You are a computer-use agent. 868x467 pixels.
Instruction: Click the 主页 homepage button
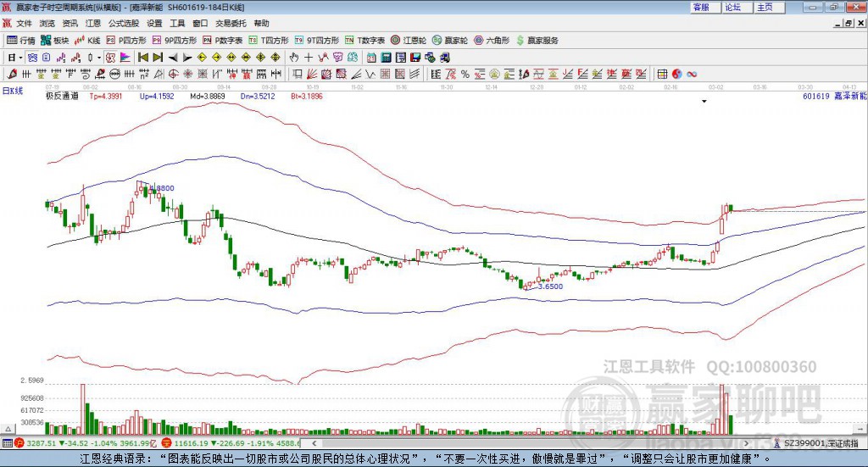tap(770, 7)
